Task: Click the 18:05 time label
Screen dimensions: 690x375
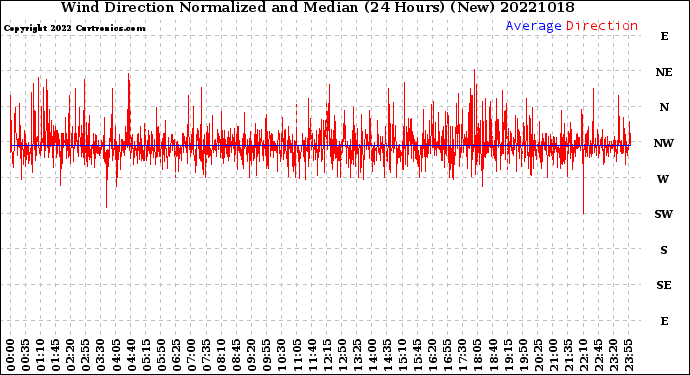Action: point(478,355)
